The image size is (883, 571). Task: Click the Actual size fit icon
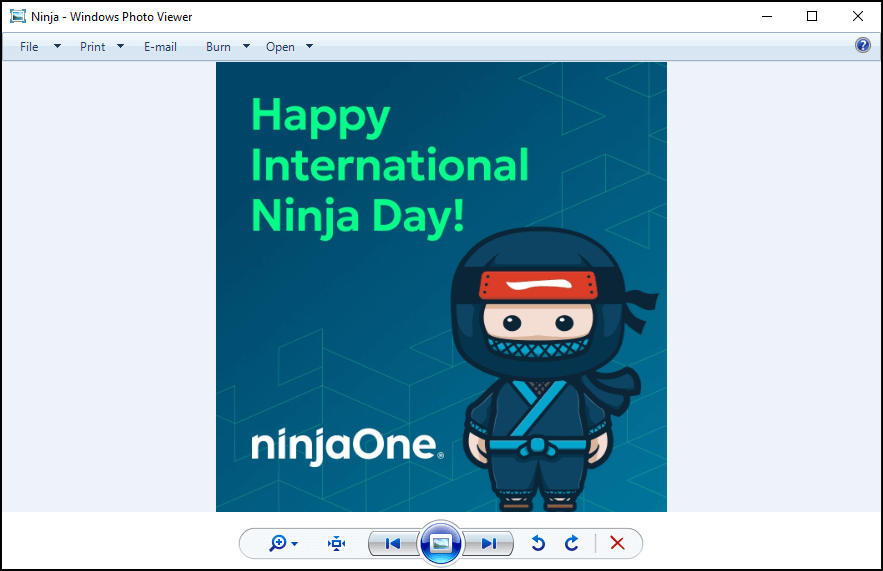tap(336, 543)
